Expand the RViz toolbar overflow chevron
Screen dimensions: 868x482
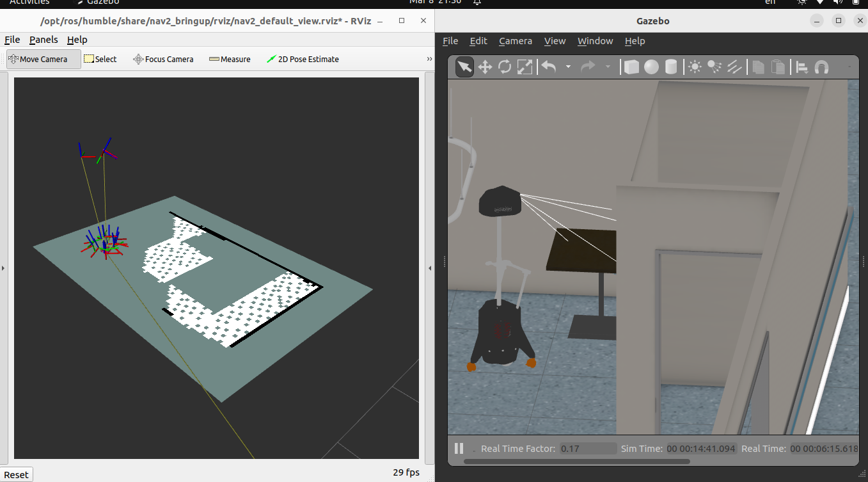pyautogui.click(x=429, y=59)
